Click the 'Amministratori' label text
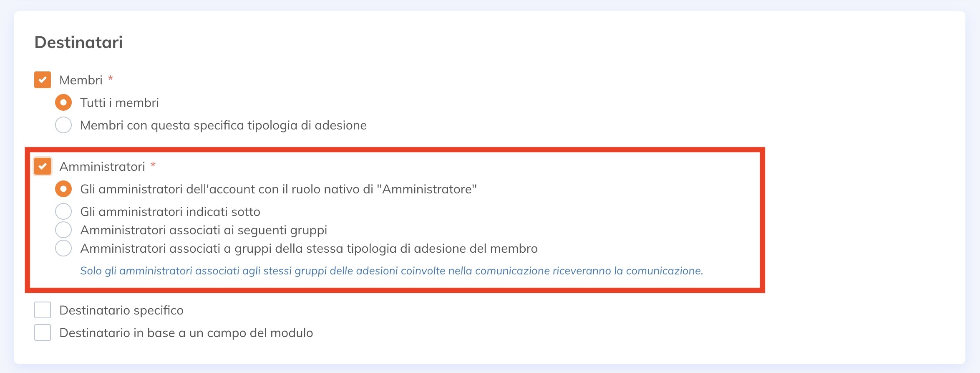This screenshot has width=980, height=373. (102, 166)
